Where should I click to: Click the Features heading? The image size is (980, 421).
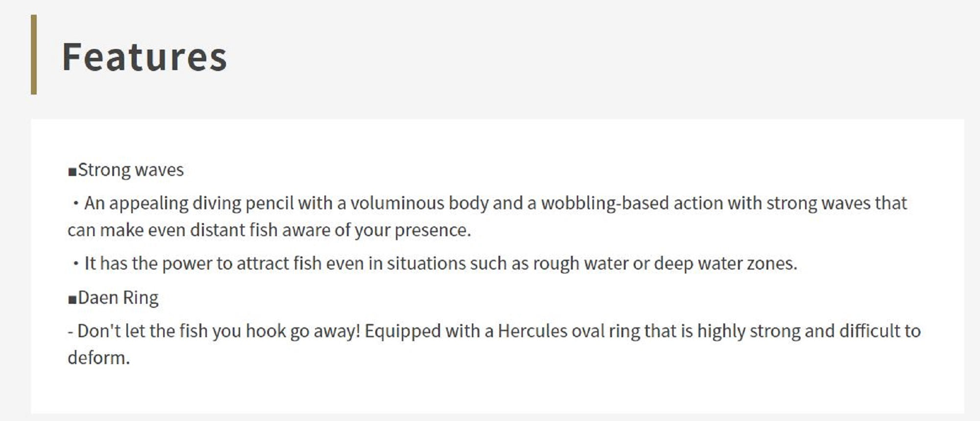144,57
